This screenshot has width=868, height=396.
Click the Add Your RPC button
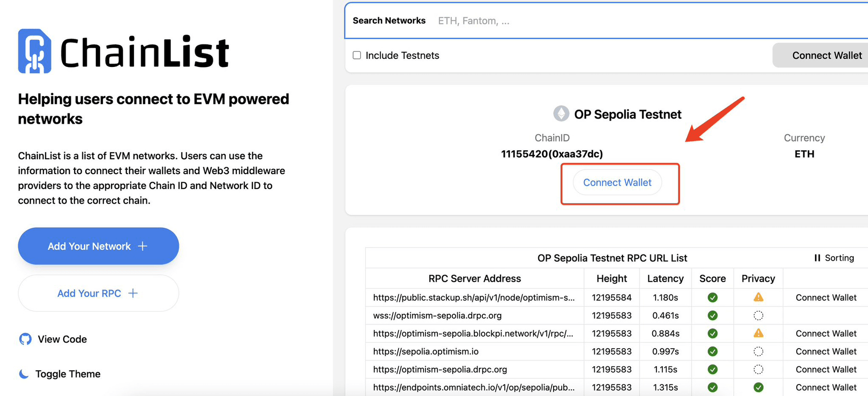(x=99, y=293)
